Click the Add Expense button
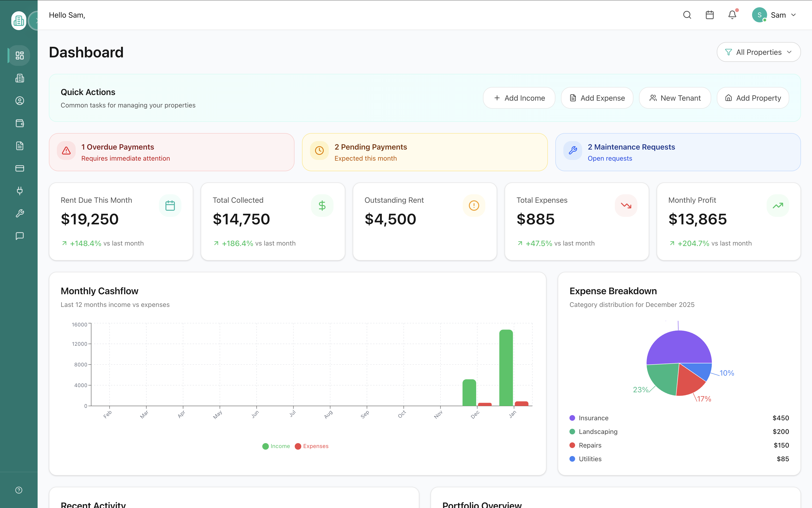 pos(597,98)
